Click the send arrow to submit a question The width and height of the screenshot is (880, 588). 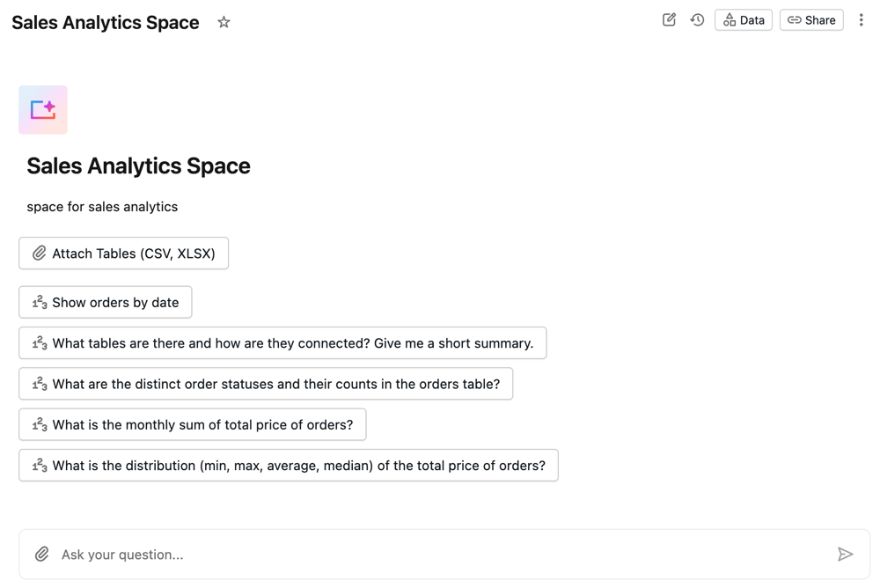pos(847,554)
